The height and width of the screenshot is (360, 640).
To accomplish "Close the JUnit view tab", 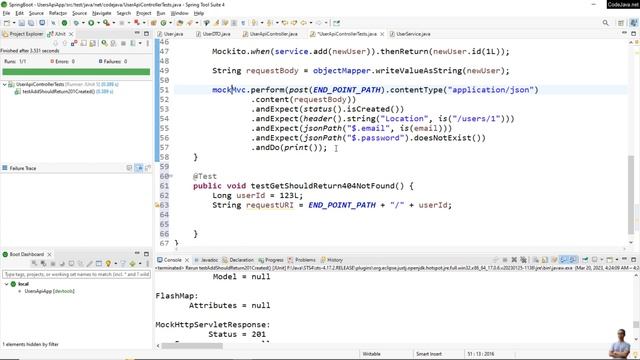I will click(71, 34).
